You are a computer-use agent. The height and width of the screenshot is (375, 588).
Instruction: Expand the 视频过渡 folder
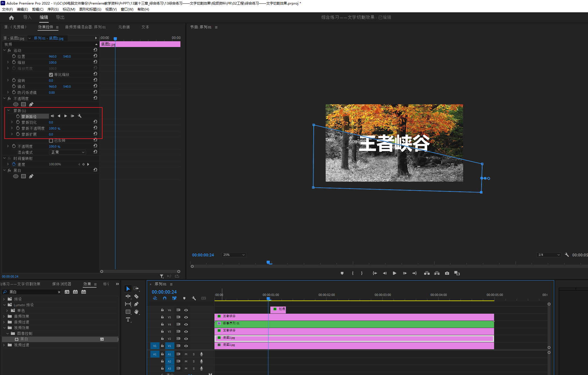(4, 345)
